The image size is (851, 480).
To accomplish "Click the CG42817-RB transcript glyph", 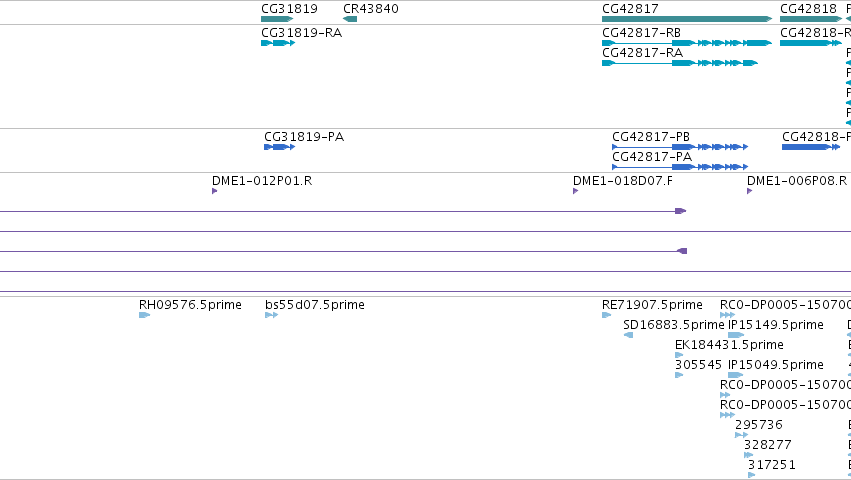I will 687,43.
